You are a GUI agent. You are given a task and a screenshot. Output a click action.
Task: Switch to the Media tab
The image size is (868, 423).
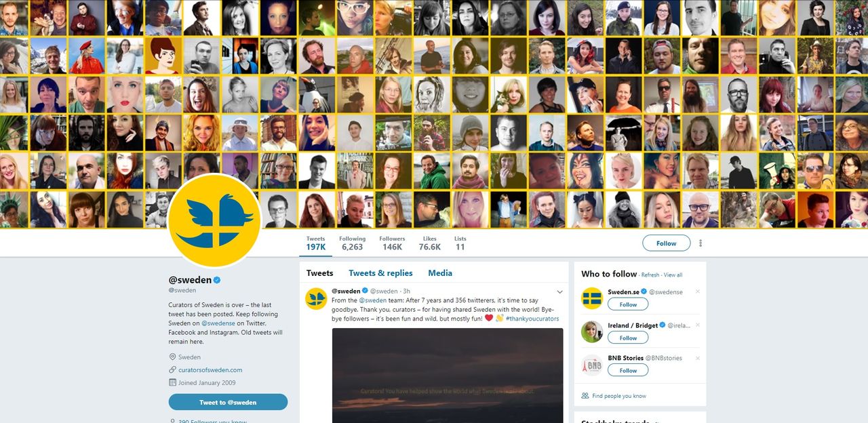click(440, 273)
